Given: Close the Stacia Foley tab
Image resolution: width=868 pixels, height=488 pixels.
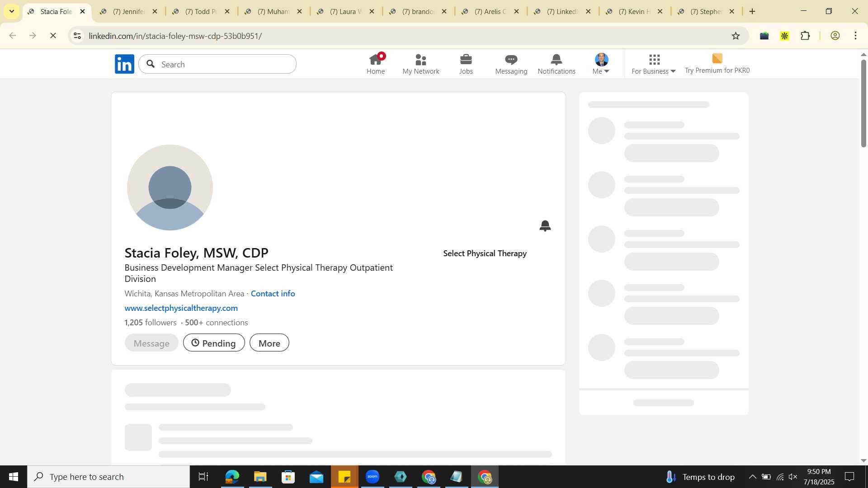Looking at the screenshot, I should click(82, 11).
